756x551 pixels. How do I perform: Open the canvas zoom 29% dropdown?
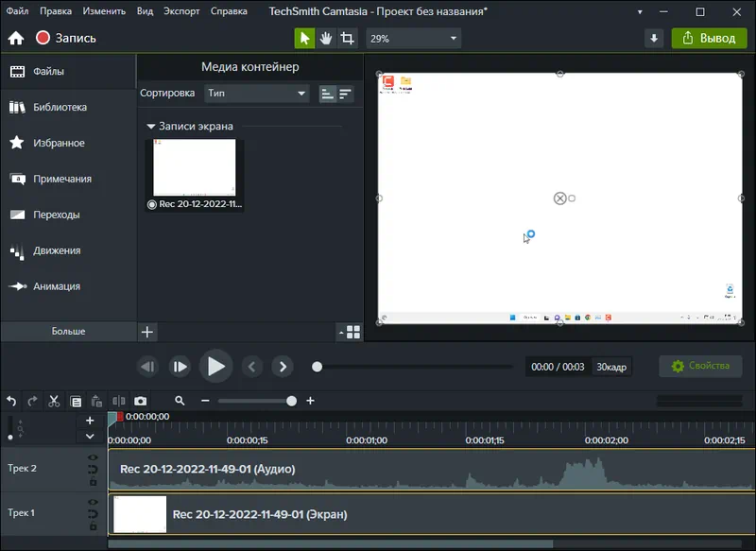point(413,39)
